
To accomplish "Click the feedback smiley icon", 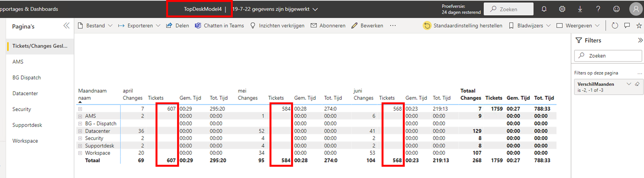I will point(617,9).
